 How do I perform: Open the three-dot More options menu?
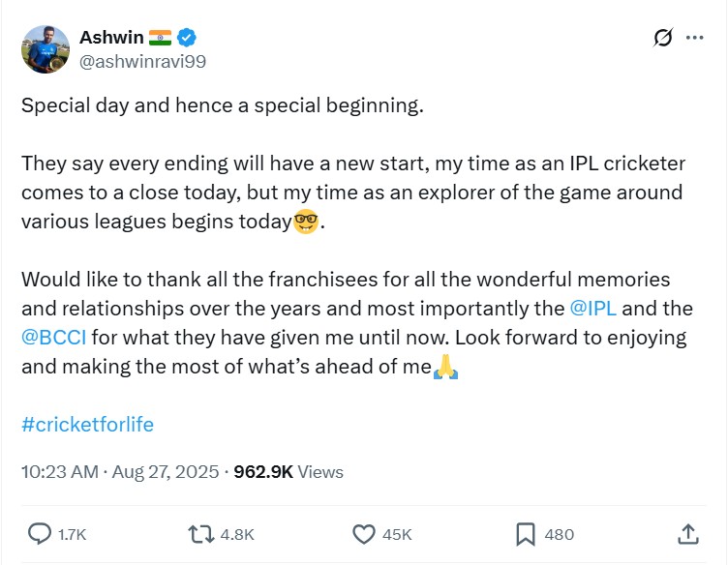[694, 38]
